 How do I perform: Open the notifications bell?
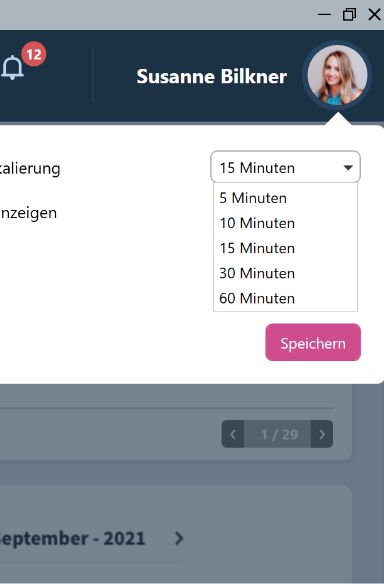(12, 67)
